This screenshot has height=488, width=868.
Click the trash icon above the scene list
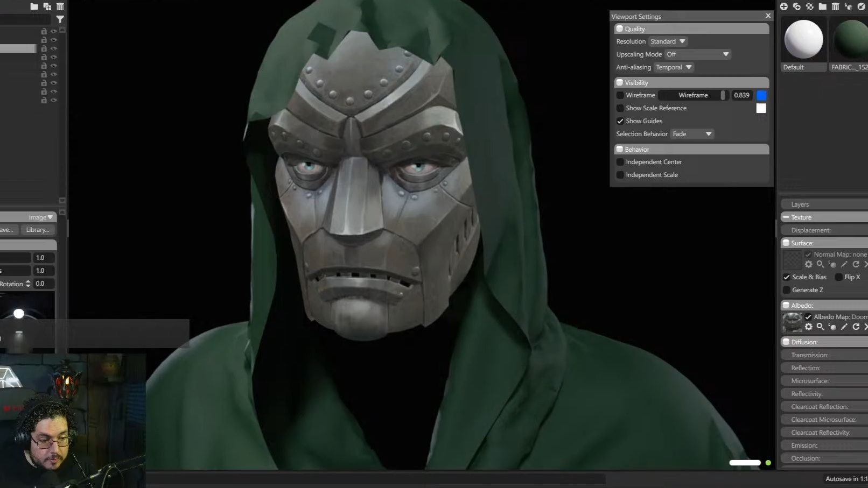(x=60, y=6)
